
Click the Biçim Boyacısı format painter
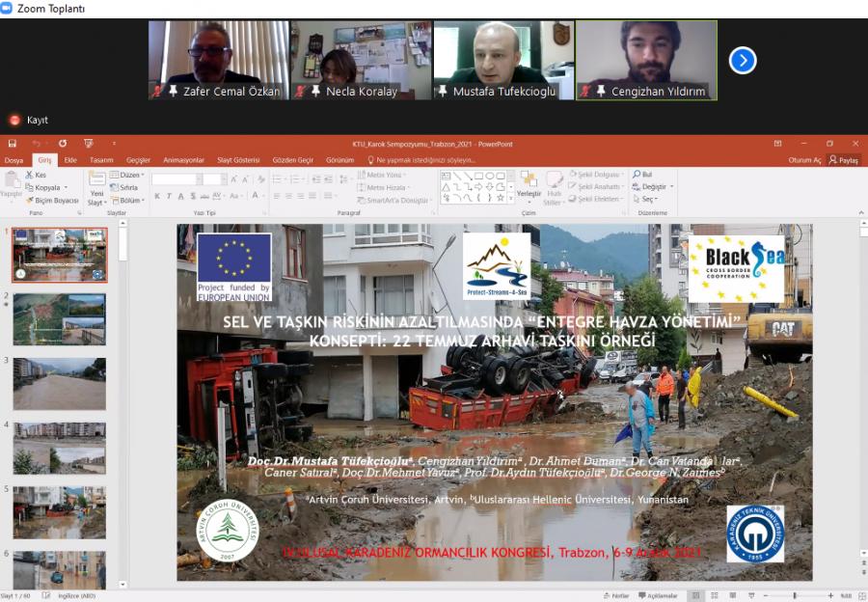click(x=53, y=200)
